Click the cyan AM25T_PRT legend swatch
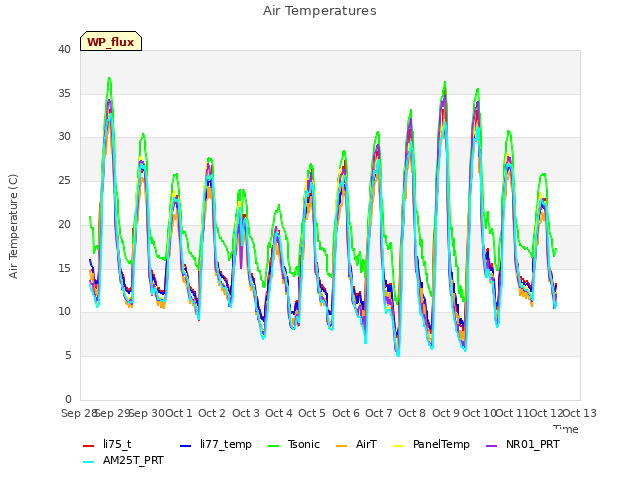Screen dimensions: 640x480 (x=89, y=462)
